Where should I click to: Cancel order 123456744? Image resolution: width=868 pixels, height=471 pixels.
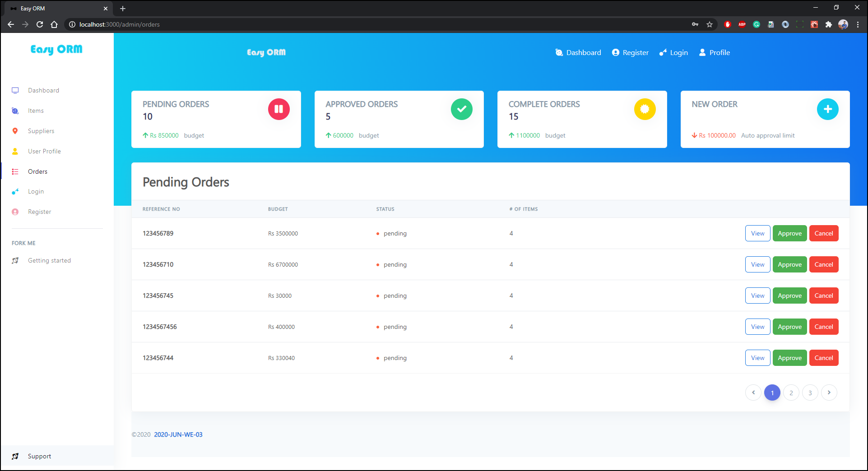[823, 358]
